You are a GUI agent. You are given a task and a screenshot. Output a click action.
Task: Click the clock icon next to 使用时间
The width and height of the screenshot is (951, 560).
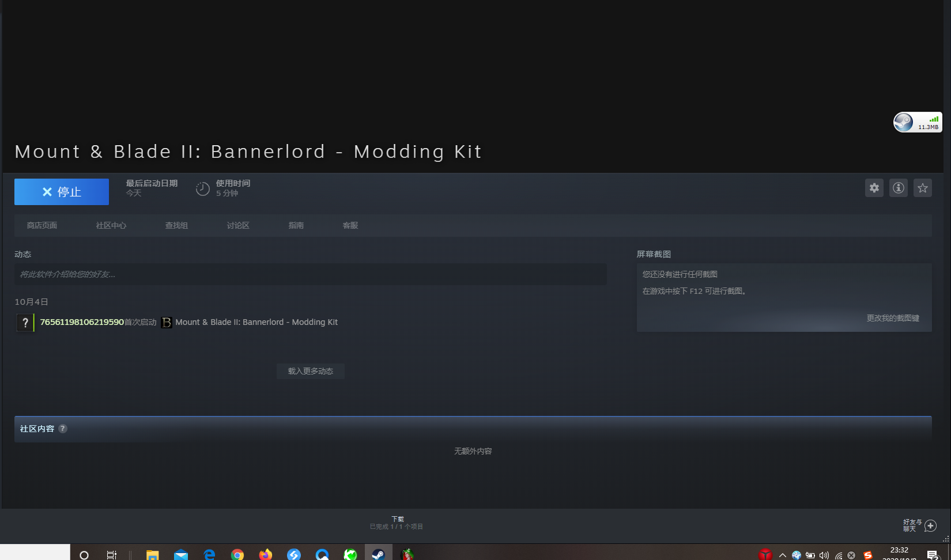(203, 188)
